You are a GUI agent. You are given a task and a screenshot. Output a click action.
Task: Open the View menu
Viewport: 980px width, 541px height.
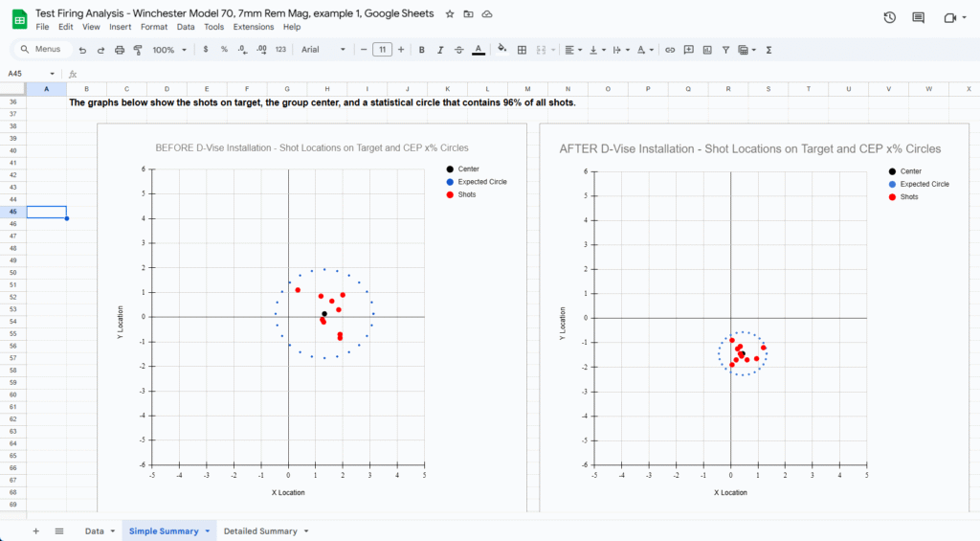(x=91, y=27)
